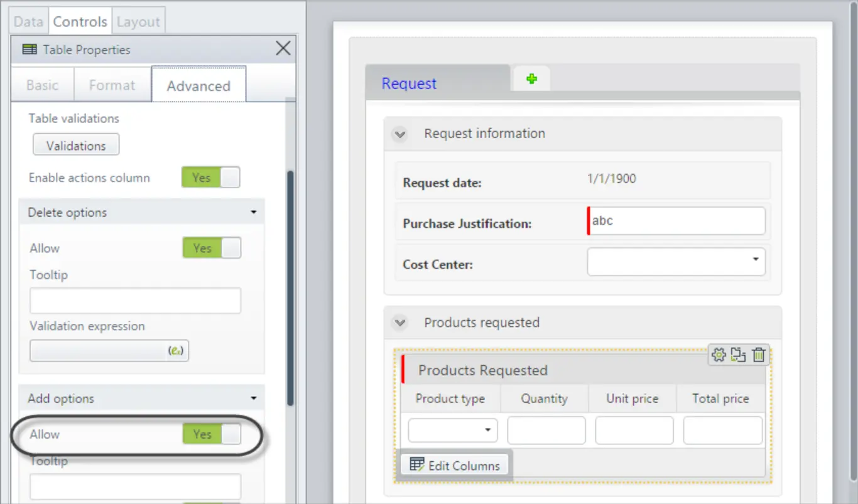
Task: Select the Advanced properties tab
Action: tap(198, 85)
